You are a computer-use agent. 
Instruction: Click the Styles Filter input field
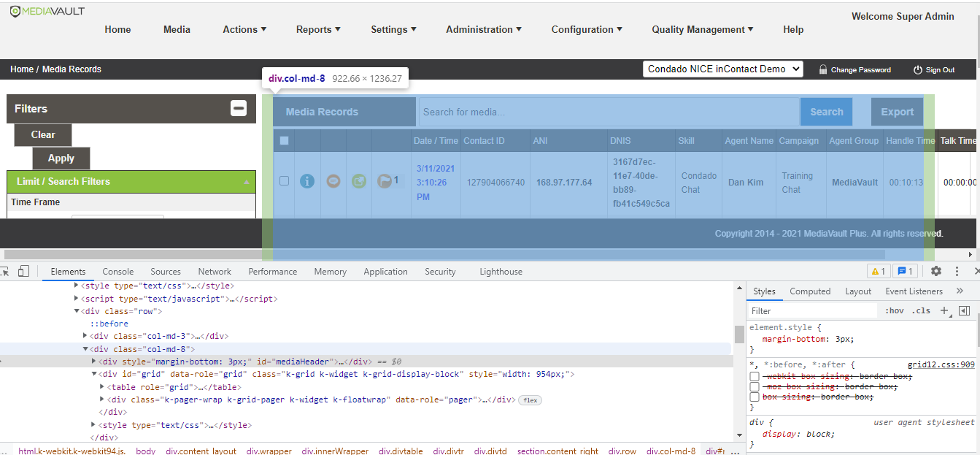coord(813,310)
